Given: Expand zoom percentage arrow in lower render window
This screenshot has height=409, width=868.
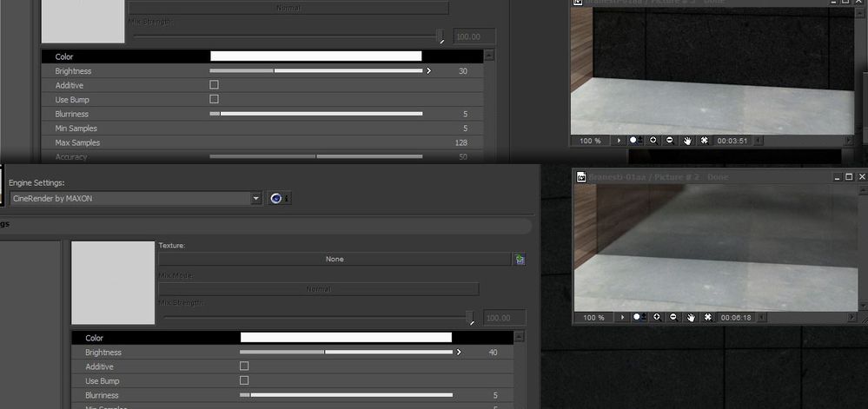Looking at the screenshot, I should (x=622, y=317).
